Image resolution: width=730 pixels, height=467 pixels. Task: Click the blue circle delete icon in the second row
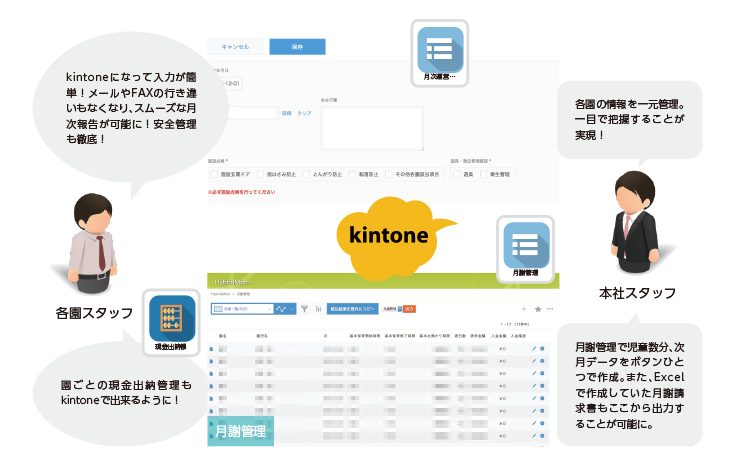542,361
